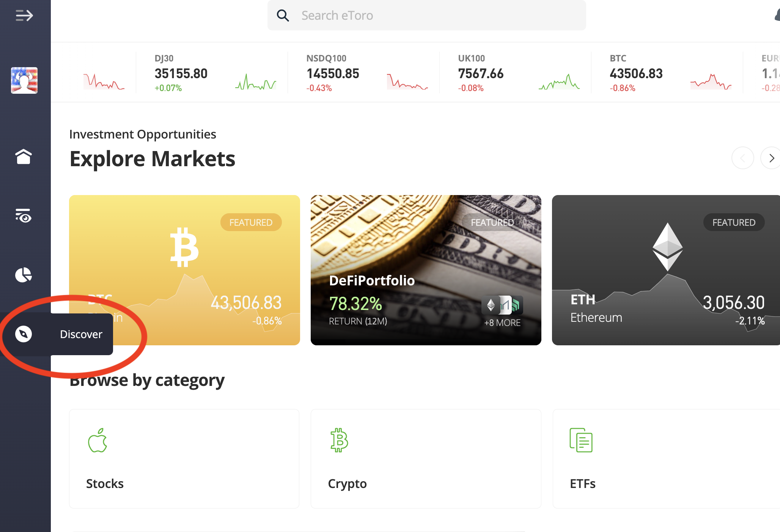Open the UK100 ticker quote

pos(481,73)
